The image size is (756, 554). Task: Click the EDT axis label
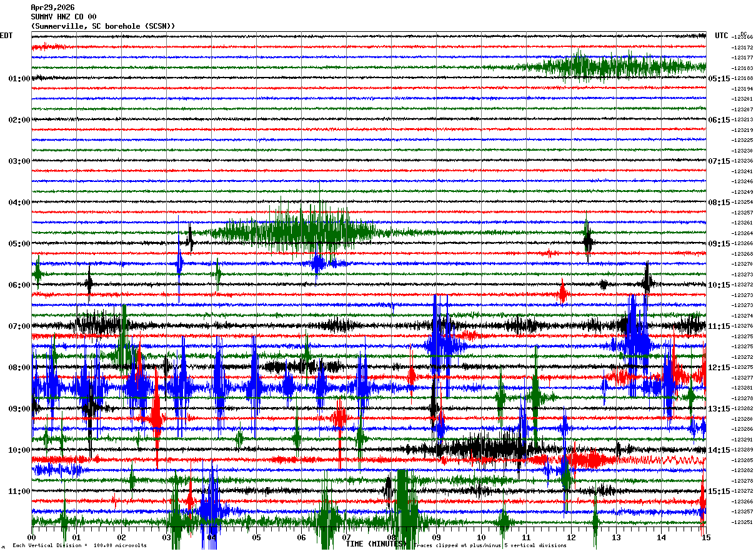pos(6,36)
